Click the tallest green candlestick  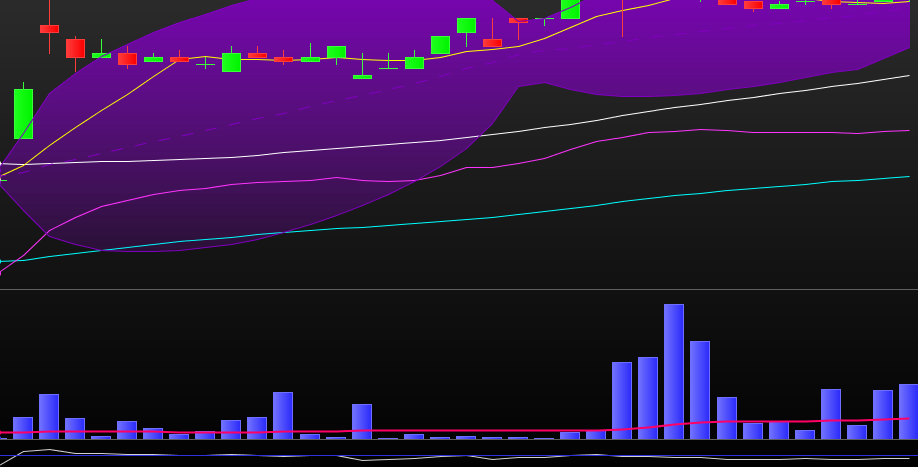(x=23, y=114)
